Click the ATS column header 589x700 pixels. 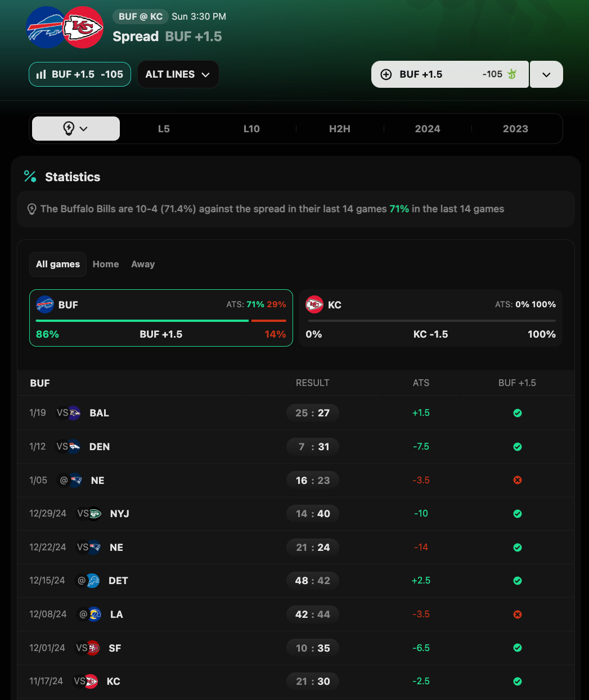(x=421, y=383)
